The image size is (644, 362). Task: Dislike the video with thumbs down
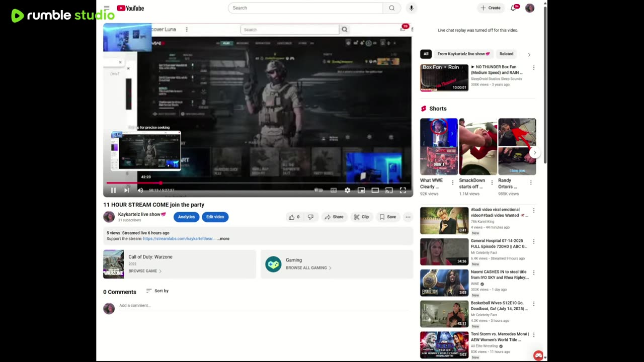coord(310,217)
